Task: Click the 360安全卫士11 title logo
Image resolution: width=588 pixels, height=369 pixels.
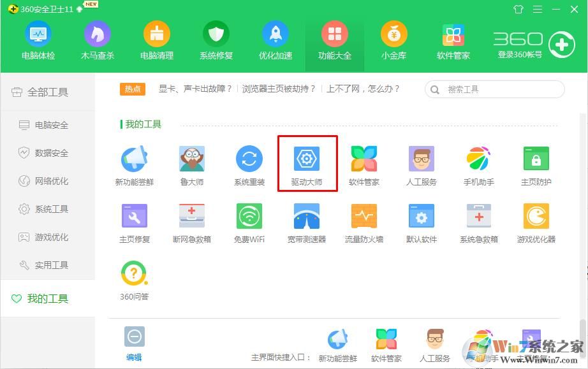Action: click(x=41, y=9)
